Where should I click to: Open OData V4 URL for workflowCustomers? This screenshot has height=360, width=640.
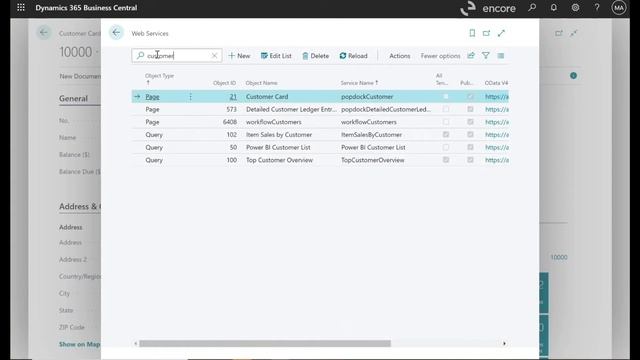coord(497,122)
